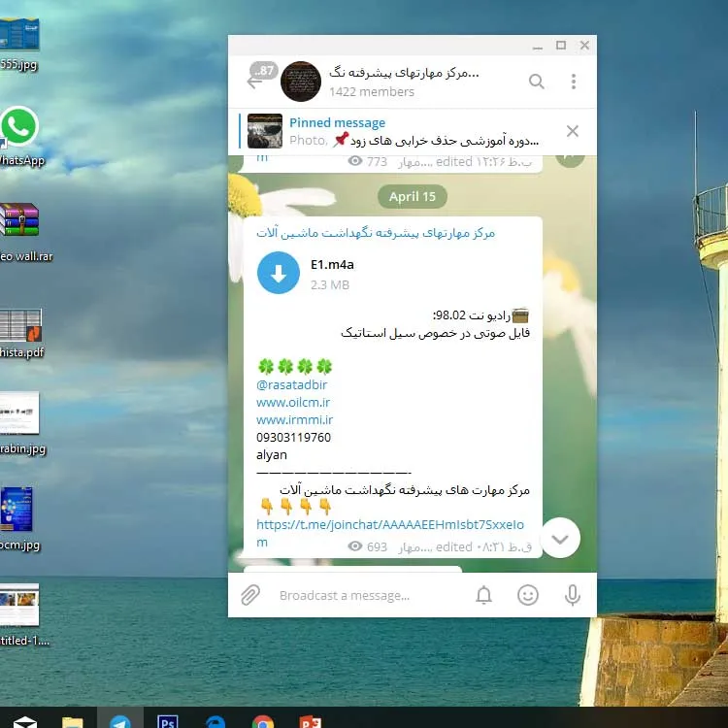Open Google Chrome from the taskbar
Image resolution: width=728 pixels, height=728 pixels.
(262, 721)
